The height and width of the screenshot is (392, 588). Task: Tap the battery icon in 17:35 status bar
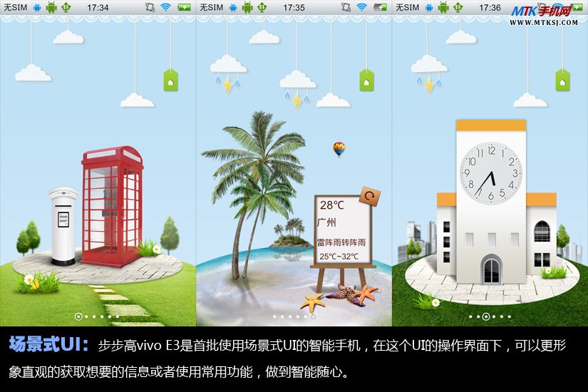381,7
